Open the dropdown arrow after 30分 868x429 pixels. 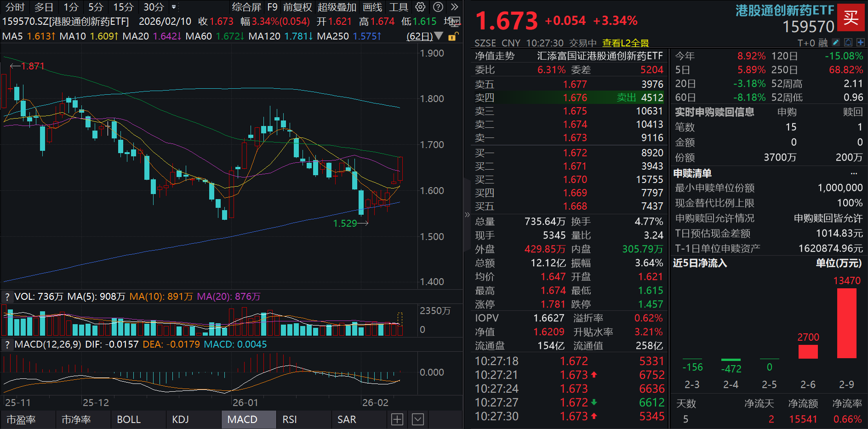(174, 7)
